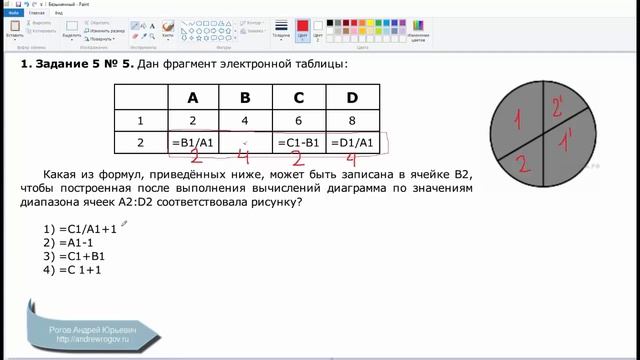The height and width of the screenshot is (360, 640).
Task: Pick the yellow palette swatch
Action: tap(370, 23)
